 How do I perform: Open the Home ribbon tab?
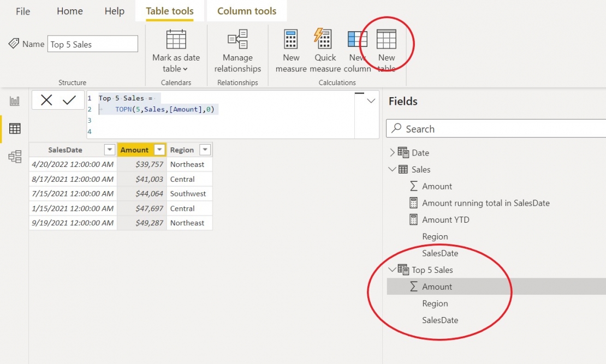click(x=69, y=10)
